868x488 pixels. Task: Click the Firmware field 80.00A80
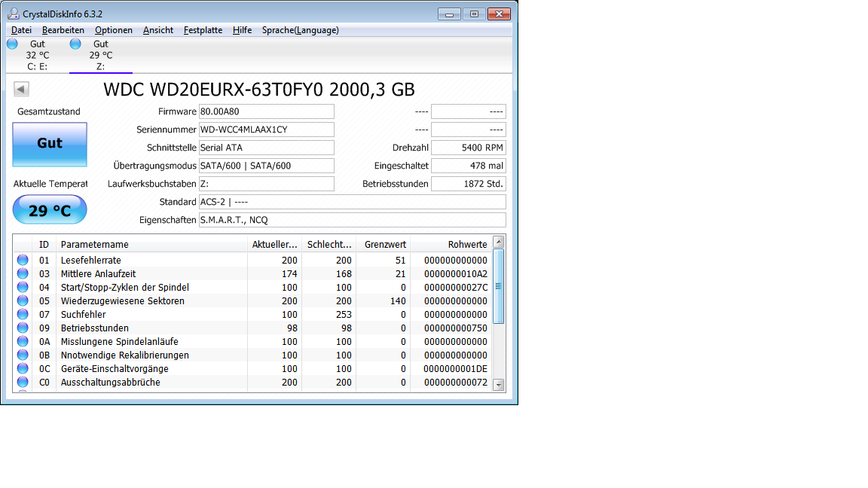pyautogui.click(x=266, y=111)
